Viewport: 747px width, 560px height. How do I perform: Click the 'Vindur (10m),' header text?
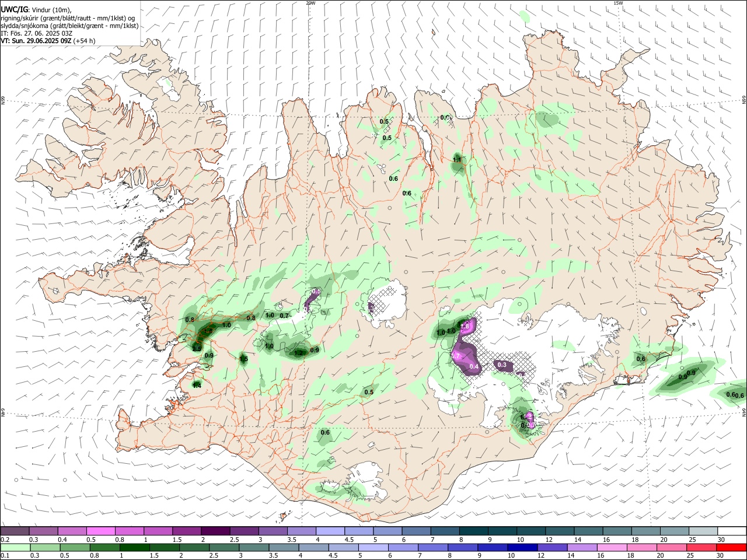coord(52,10)
